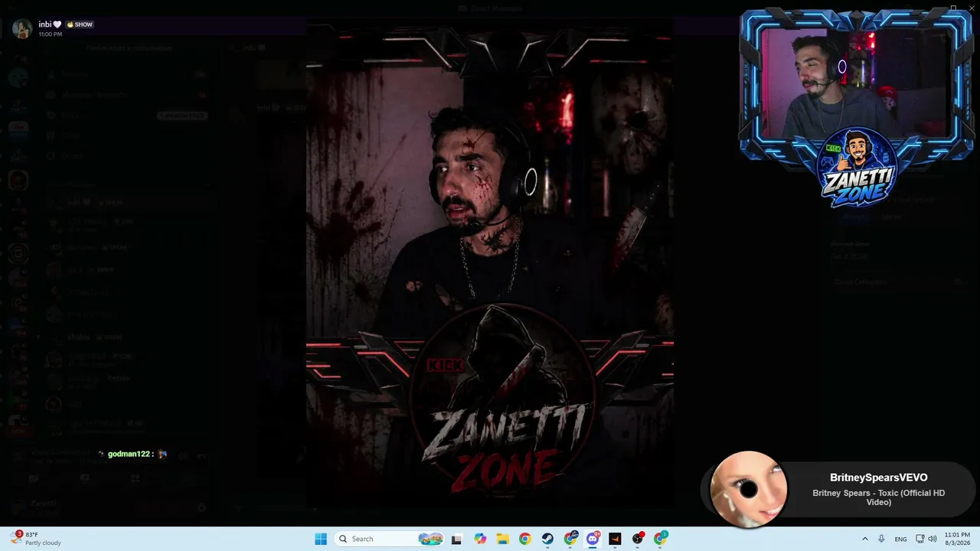Click the round Toxic video thumbnail
The image size is (980, 551).
pos(748,489)
